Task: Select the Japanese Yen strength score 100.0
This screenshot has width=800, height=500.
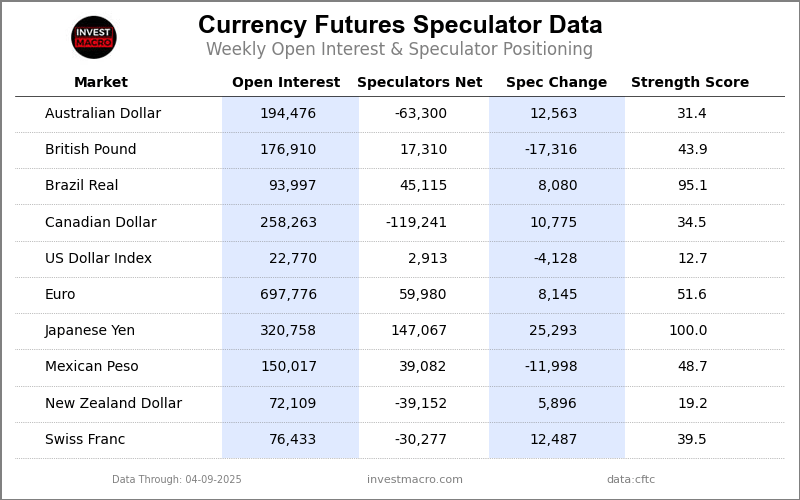Action: click(x=688, y=331)
